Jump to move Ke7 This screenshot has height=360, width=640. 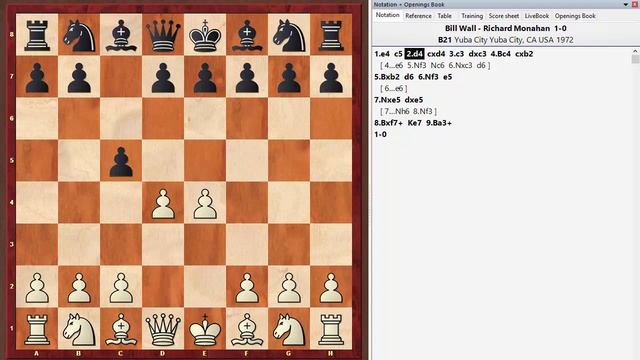[x=414, y=123]
